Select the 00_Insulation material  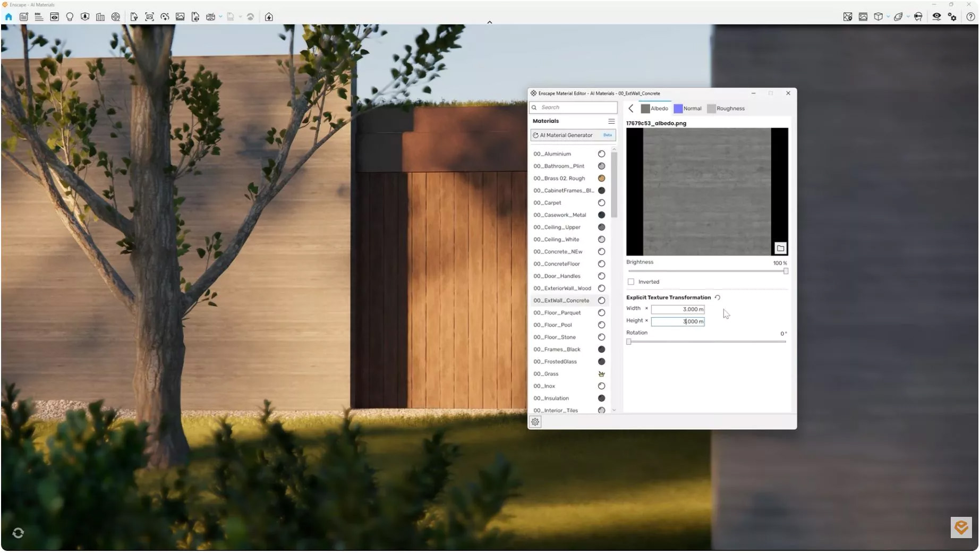coord(569,398)
